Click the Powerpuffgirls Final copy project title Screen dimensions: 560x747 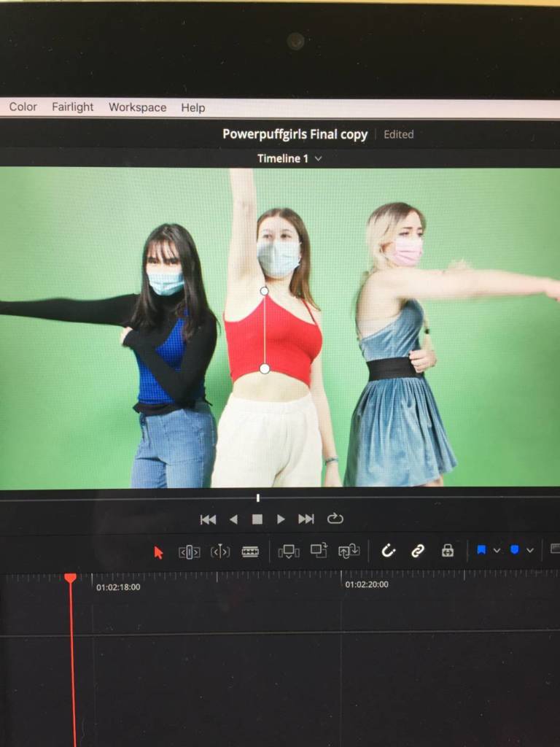pos(295,135)
